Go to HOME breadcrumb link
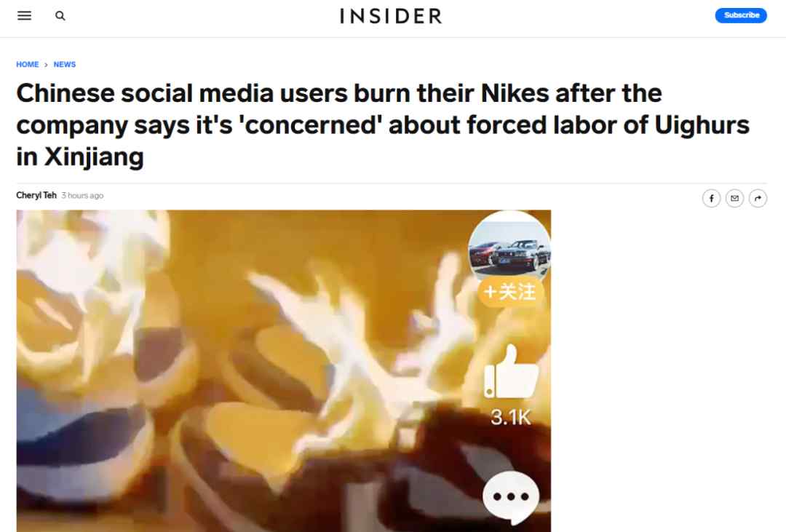 pos(28,64)
